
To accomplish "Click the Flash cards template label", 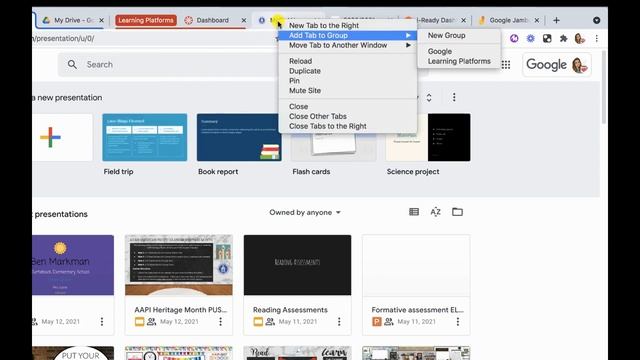I will 311,172.
